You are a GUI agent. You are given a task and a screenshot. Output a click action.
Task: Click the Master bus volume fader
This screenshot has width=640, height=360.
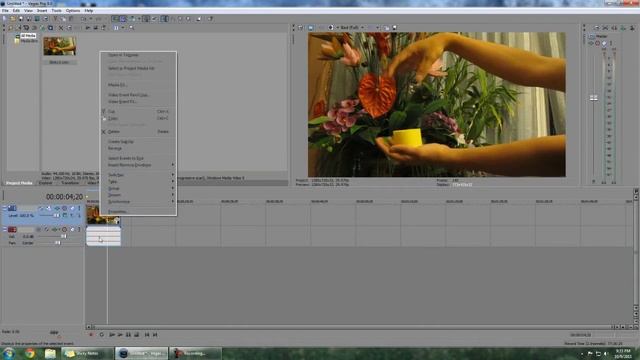tap(593, 98)
